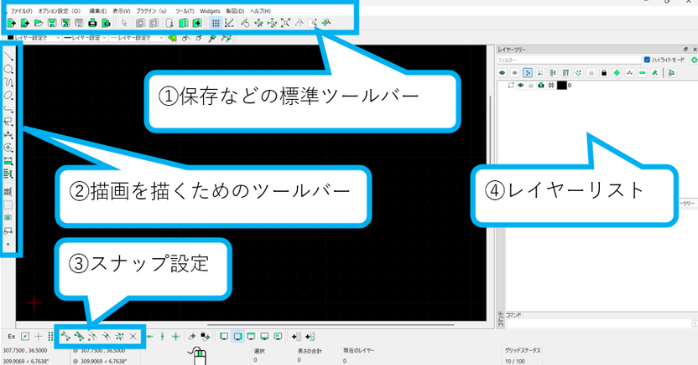The height and width of the screenshot is (365, 698).
Task: Uncheck the ハイライトモード checkbox
Action: tap(647, 60)
